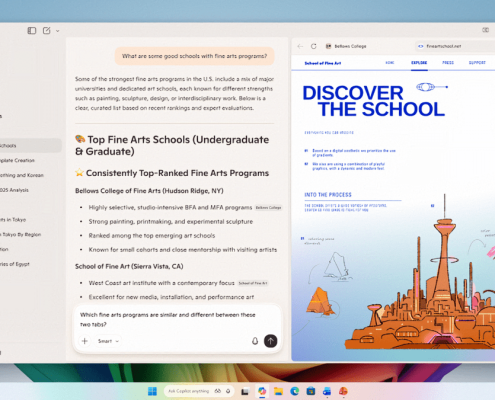Click 'Ranked among the top emerging art schools'
The image size is (495, 400).
point(152,236)
